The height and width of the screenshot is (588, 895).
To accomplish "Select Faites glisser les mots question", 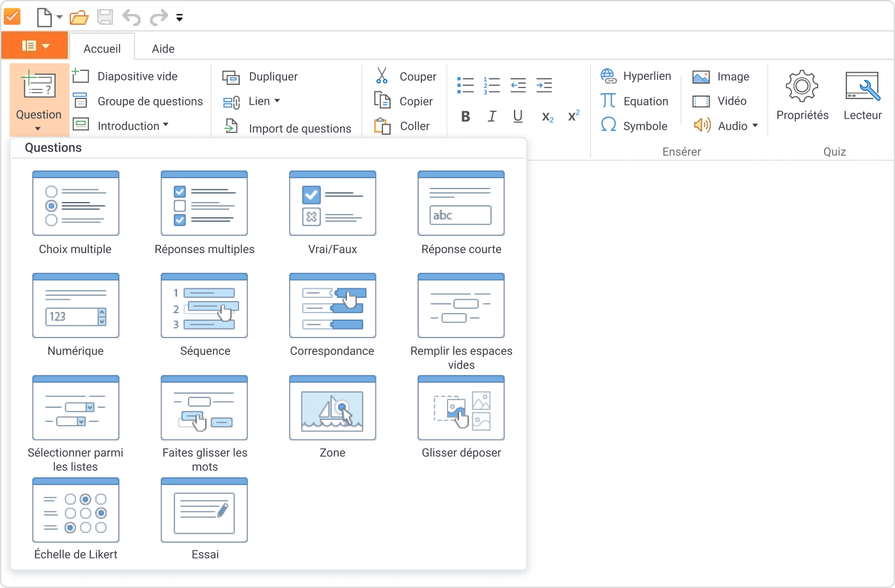I will tap(205, 424).
